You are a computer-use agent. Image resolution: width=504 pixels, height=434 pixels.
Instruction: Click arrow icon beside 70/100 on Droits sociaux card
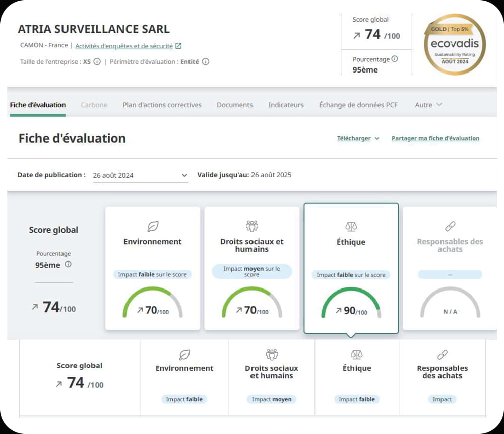coord(239,310)
